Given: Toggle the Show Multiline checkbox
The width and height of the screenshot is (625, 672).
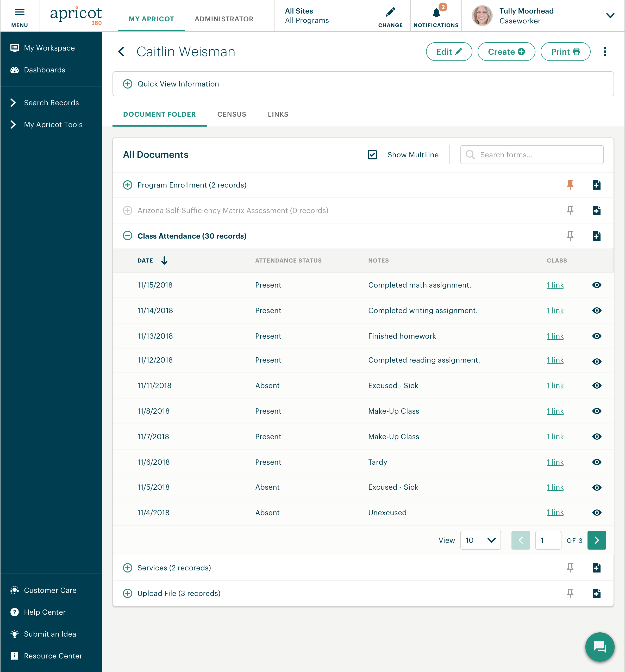Looking at the screenshot, I should 372,155.
